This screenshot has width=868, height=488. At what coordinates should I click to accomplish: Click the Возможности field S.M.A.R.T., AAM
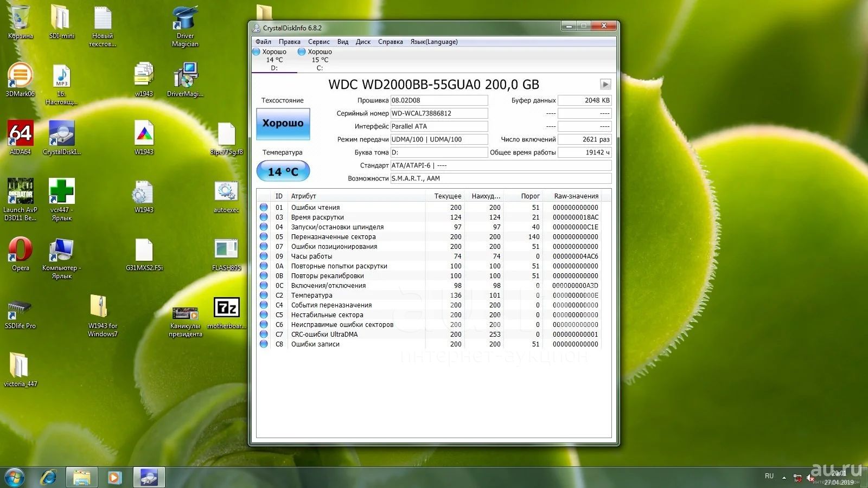tap(501, 178)
